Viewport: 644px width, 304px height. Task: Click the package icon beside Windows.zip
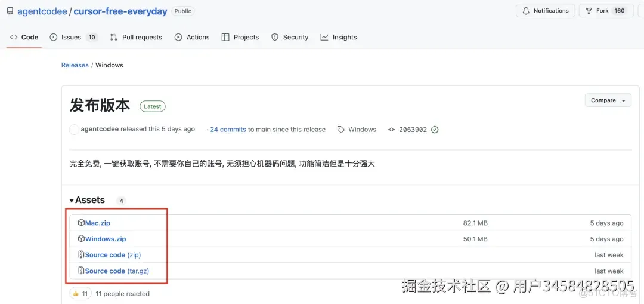81,238
